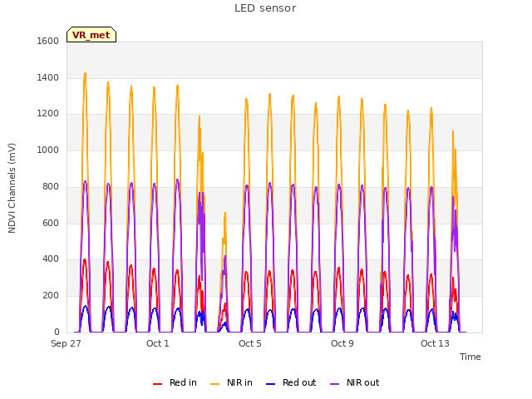532x399 pixels.
Task: Toggle the NIR out legend entry
Action: [355, 382]
